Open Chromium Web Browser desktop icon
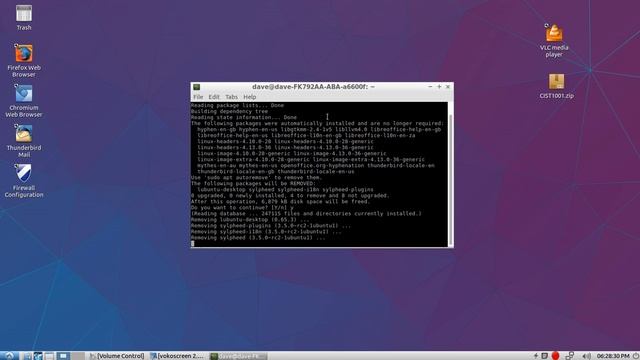 coord(24,101)
